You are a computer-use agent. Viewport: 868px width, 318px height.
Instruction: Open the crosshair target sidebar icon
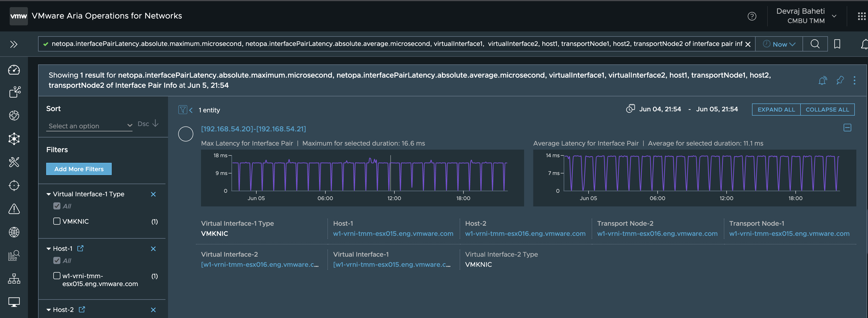click(14, 185)
